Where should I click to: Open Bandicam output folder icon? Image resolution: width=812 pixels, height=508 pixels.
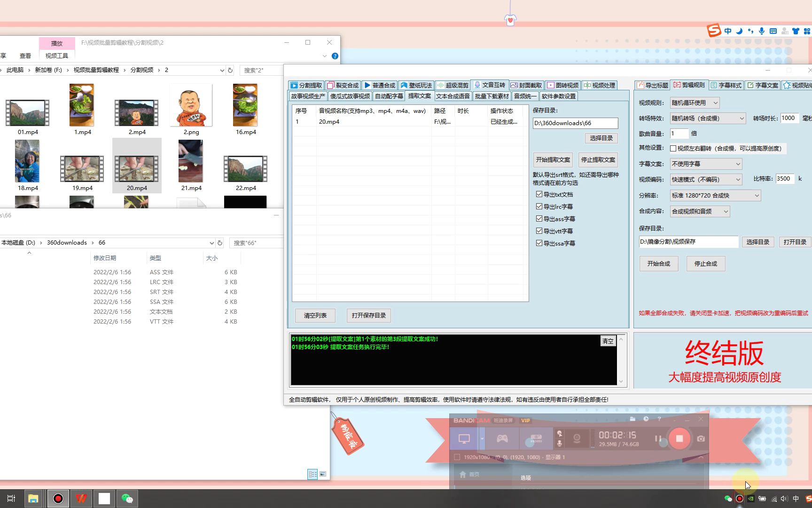click(632, 419)
